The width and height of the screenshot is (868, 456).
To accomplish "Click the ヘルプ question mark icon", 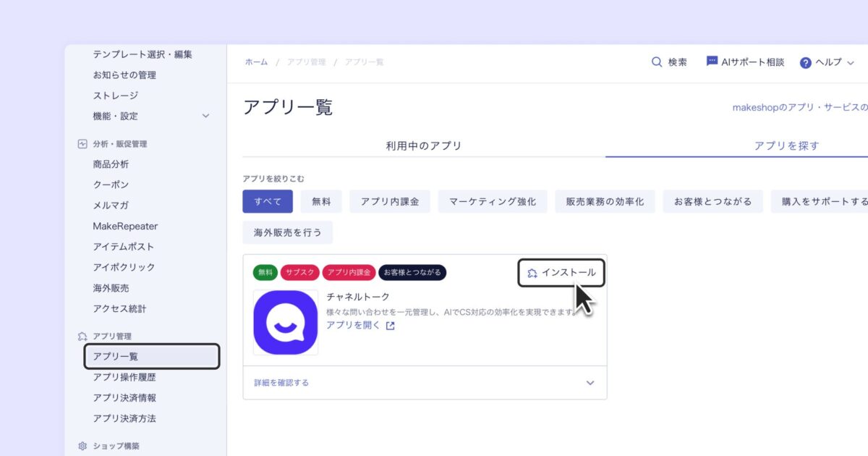I will 805,63.
